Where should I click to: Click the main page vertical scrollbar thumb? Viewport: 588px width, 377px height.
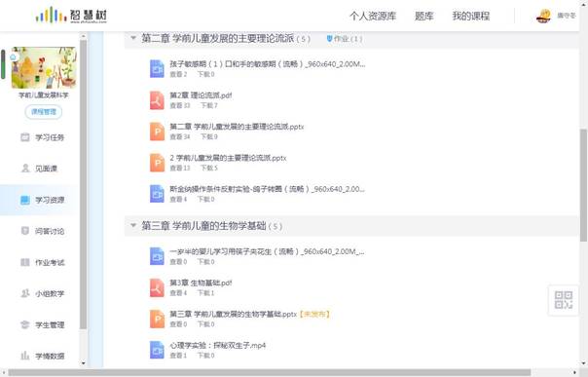pyautogui.click(x=583, y=185)
